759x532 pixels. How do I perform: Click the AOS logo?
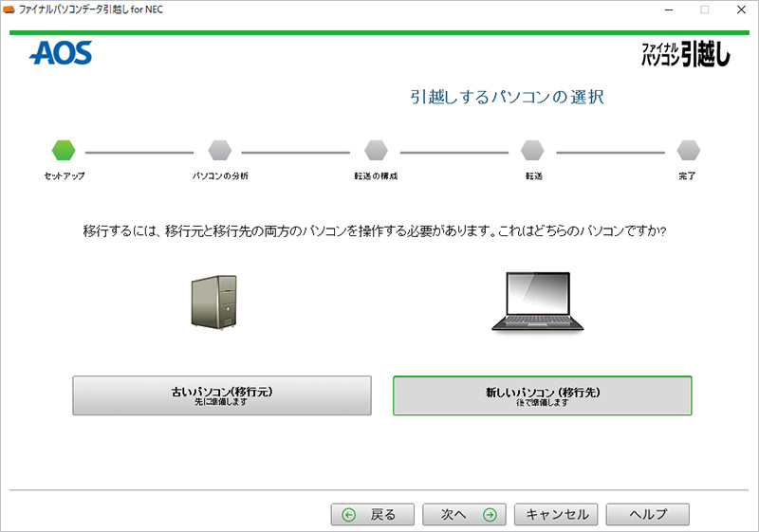(61, 53)
